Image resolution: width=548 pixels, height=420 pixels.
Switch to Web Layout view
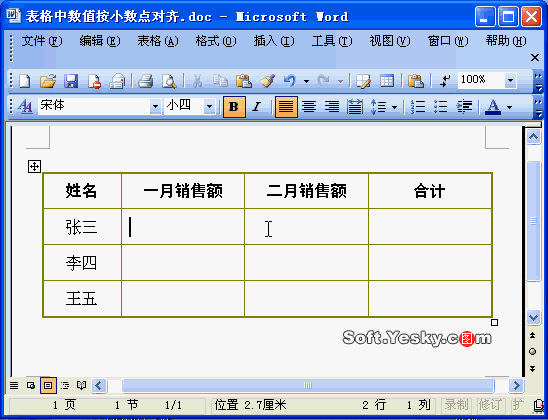point(31,385)
